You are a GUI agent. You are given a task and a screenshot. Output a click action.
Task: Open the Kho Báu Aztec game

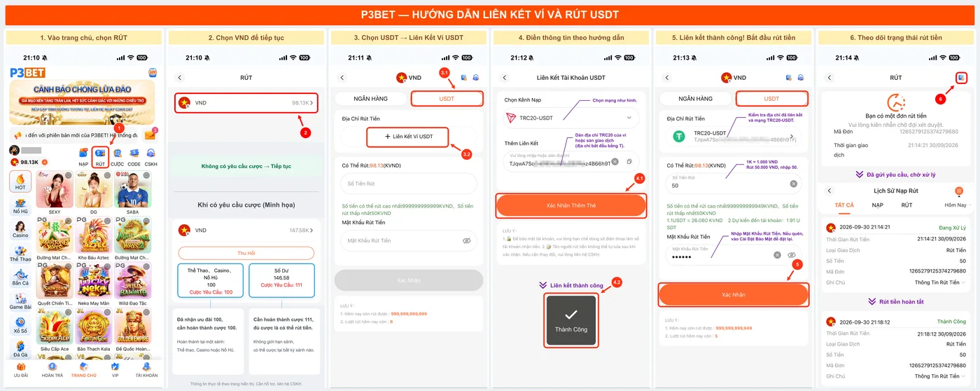(94, 239)
